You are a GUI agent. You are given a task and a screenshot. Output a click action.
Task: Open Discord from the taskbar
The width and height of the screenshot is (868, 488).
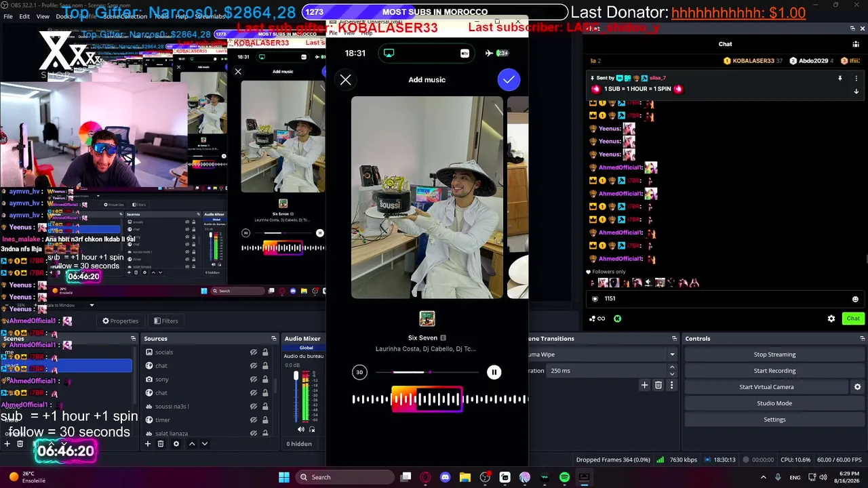(445, 477)
